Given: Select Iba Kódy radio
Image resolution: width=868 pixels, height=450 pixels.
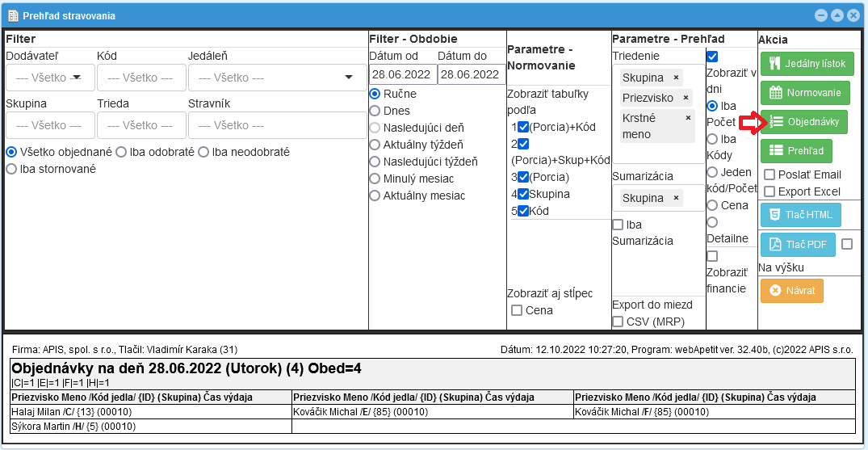Looking at the screenshot, I should coord(713,138).
